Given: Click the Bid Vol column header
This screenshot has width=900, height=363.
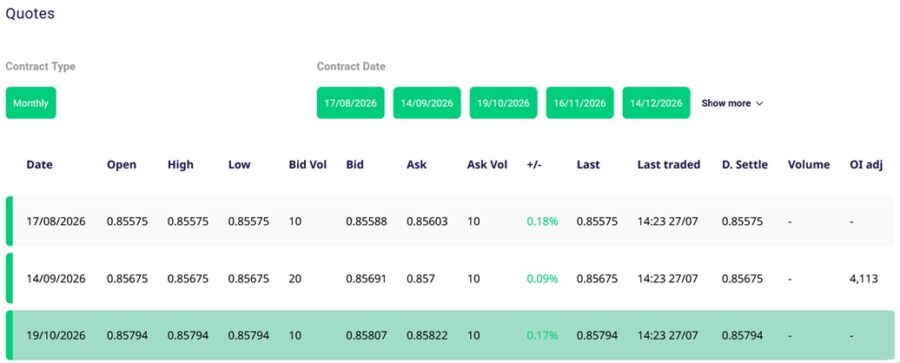Looking at the screenshot, I should tap(308, 164).
